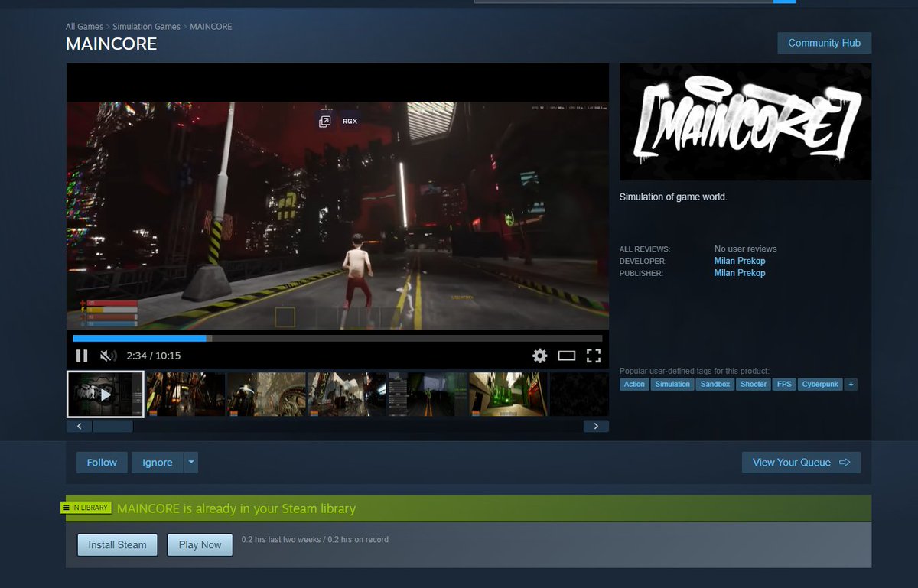Click the video progress bar
This screenshot has width=918, height=588.
click(x=337, y=338)
